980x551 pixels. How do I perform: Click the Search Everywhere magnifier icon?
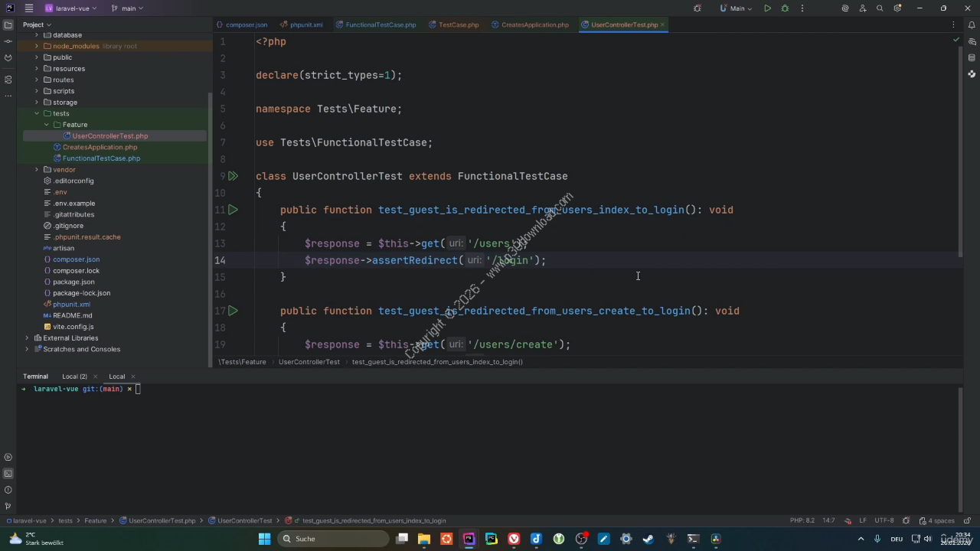coord(880,8)
